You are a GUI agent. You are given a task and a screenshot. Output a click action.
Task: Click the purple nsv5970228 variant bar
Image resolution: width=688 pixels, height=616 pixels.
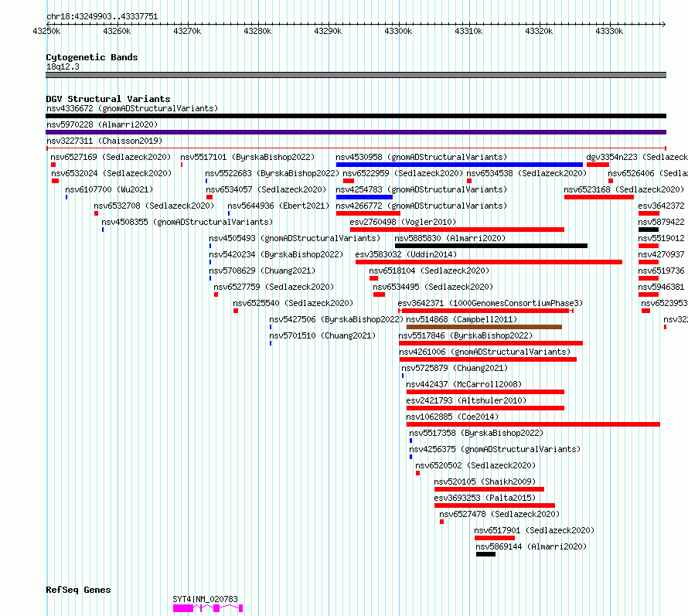356,132
